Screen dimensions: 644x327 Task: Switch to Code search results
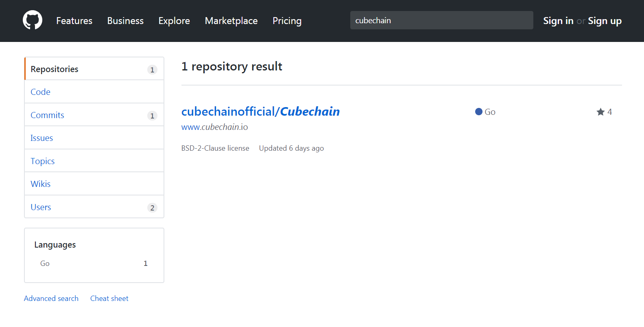pos(41,92)
